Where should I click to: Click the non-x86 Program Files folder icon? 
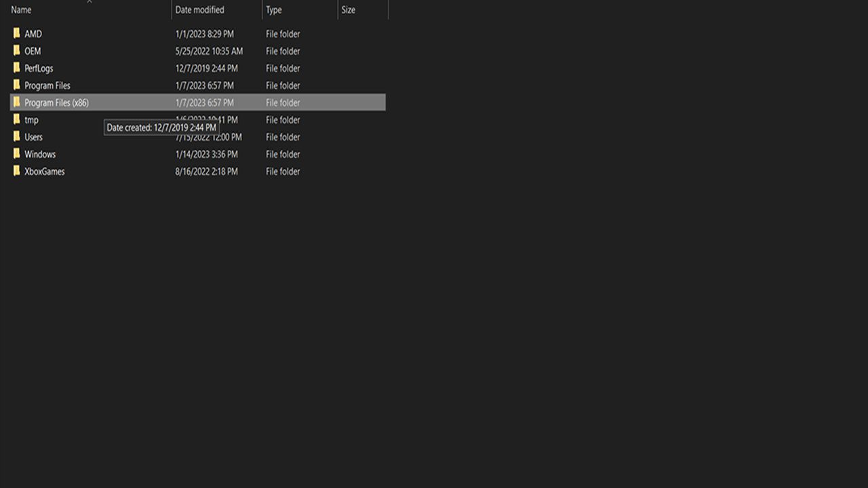pos(17,85)
